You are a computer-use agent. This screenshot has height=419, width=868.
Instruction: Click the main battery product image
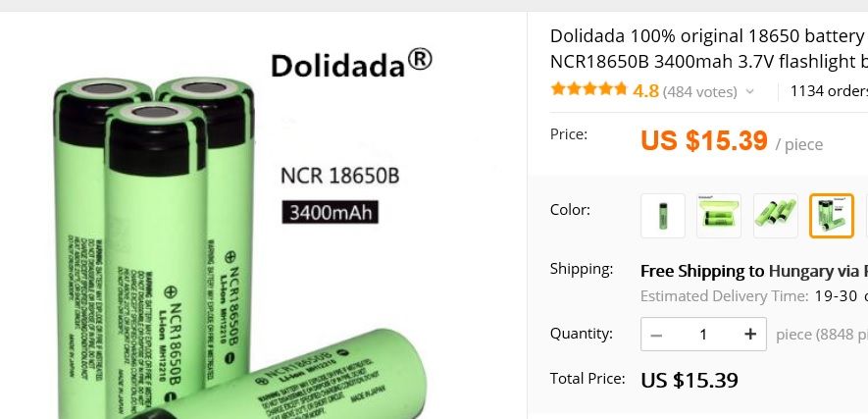(241, 233)
